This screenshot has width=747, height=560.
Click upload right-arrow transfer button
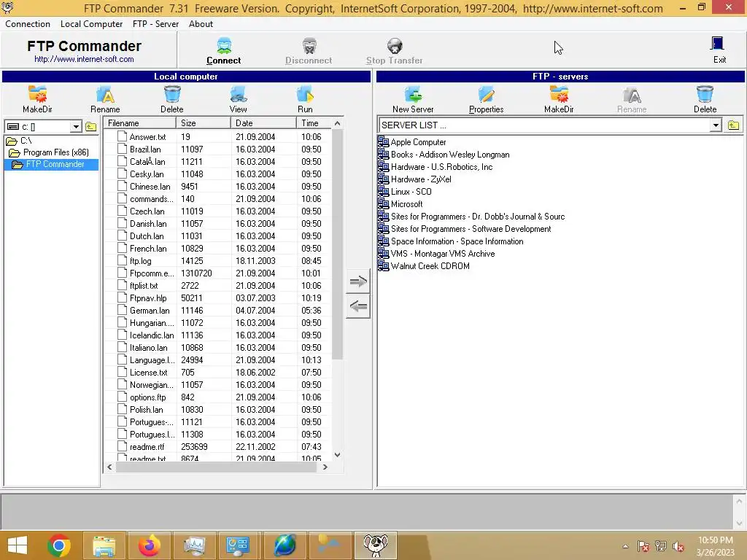click(x=358, y=281)
